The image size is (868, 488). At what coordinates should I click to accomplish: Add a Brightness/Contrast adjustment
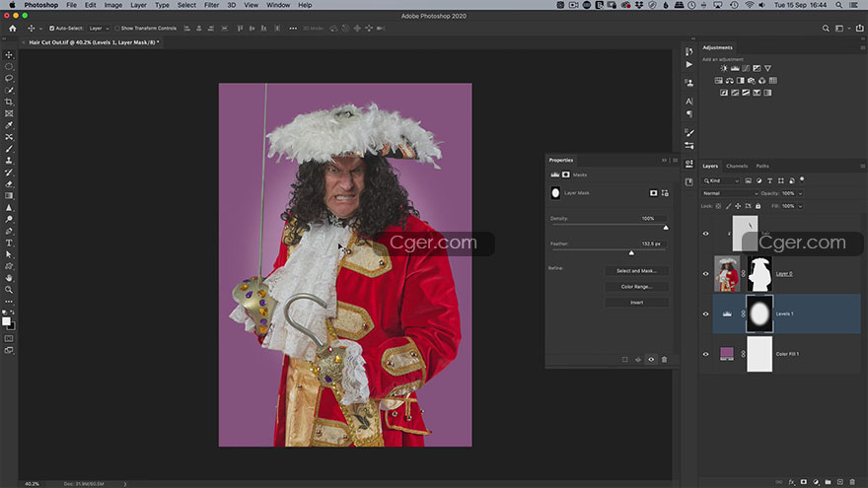(724, 68)
